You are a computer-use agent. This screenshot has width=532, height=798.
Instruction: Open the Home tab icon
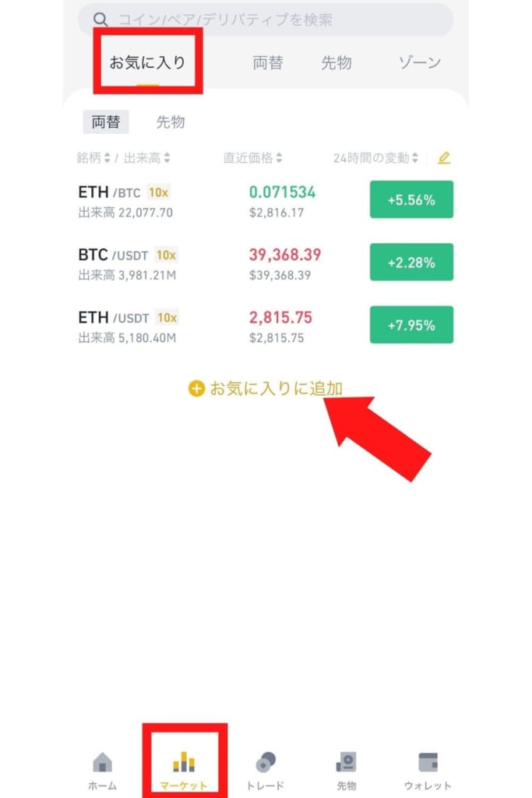tap(102, 762)
